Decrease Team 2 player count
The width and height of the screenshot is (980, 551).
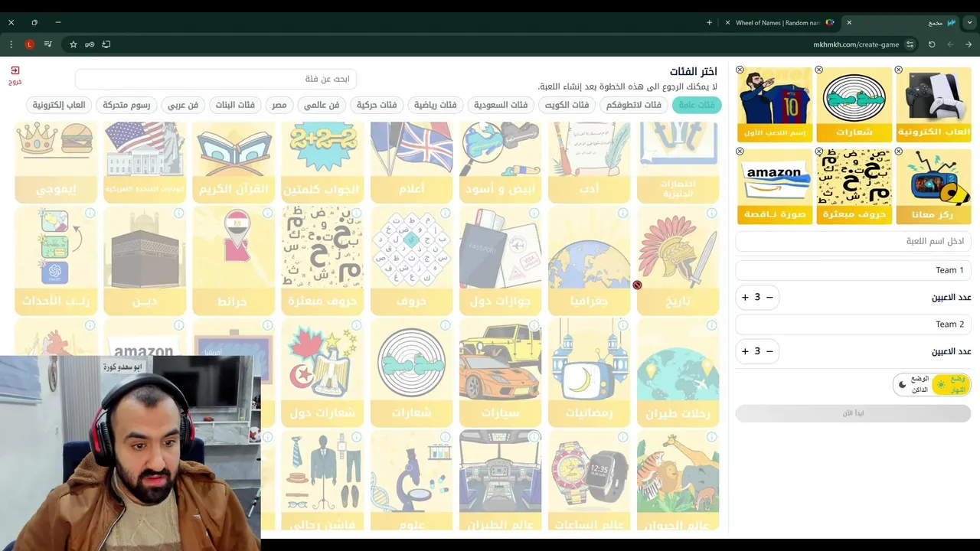[x=769, y=351]
